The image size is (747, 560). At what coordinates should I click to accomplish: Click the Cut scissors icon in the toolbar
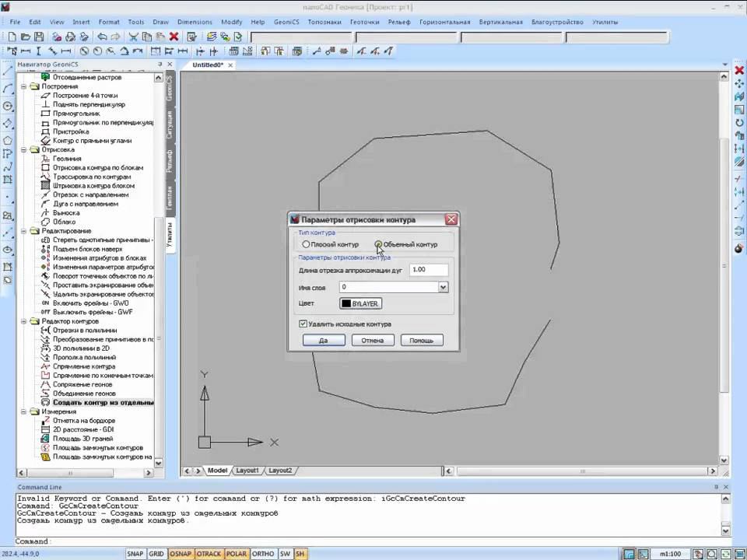click(x=133, y=37)
